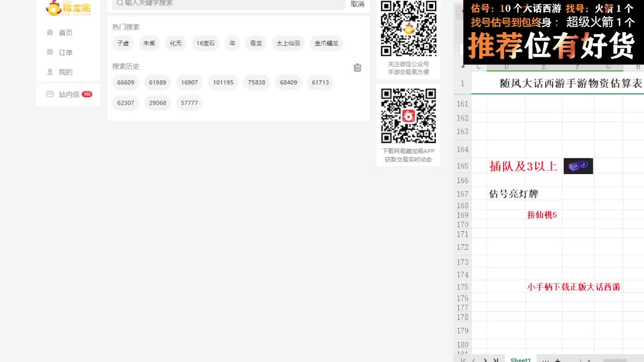This screenshot has height=362, width=644.
Task: Add a new worksheet with plus button
Action: [x=557, y=359]
